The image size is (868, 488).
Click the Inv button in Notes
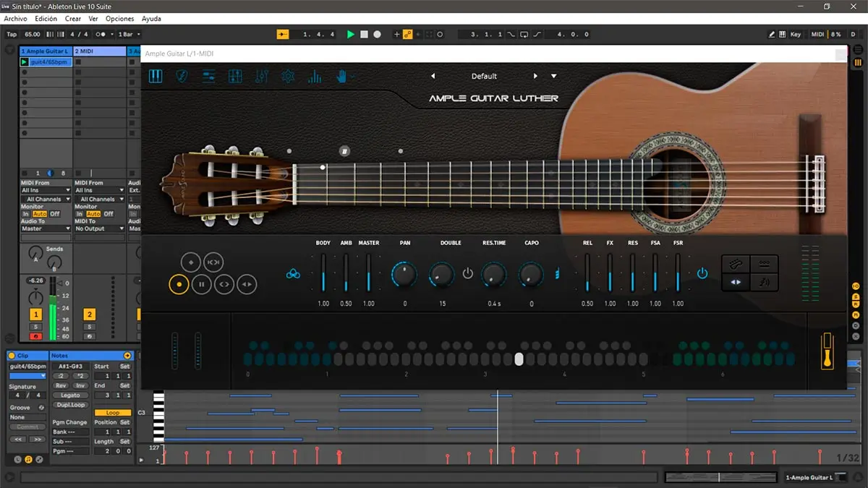point(80,386)
